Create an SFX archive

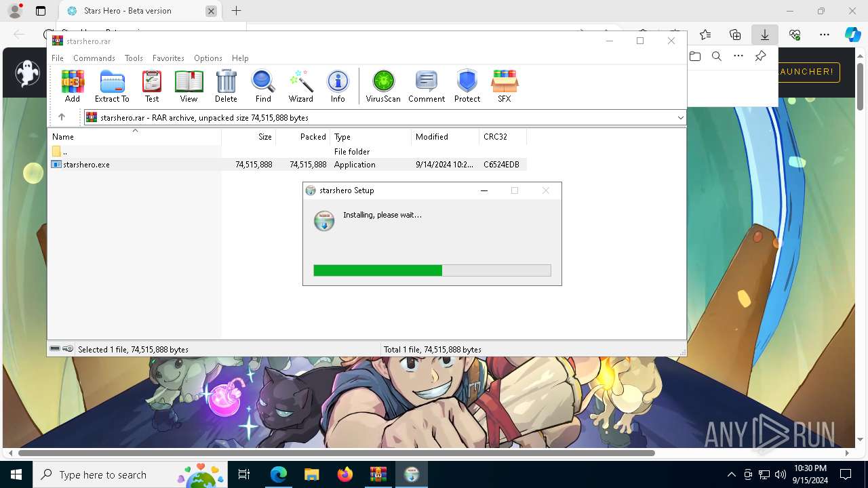point(505,86)
